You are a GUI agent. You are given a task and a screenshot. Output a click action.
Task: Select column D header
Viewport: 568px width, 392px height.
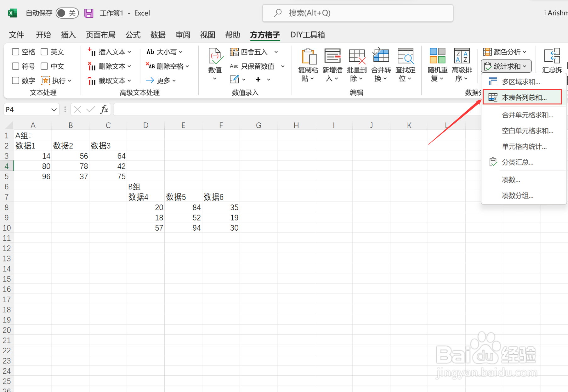(146, 125)
